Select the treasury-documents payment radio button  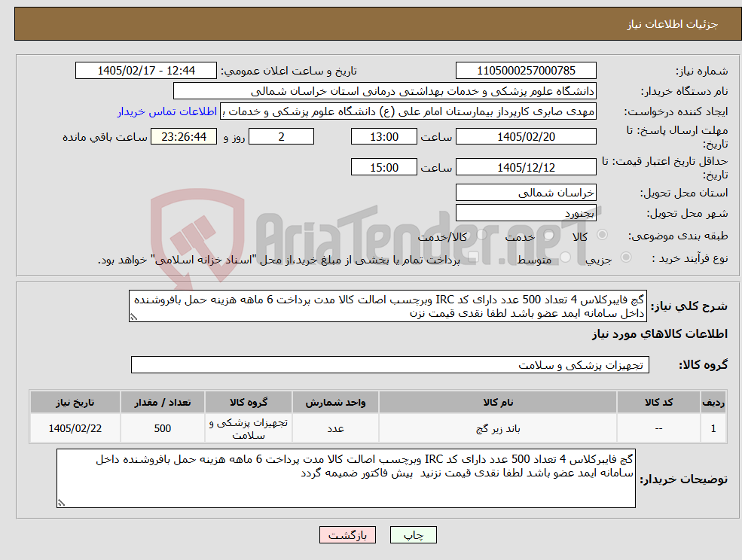coord(472,257)
